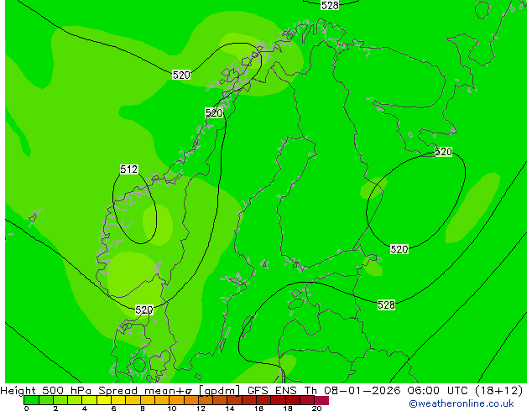
Task: Click the '(18+12)' forecast run text
Action: (x=499, y=391)
